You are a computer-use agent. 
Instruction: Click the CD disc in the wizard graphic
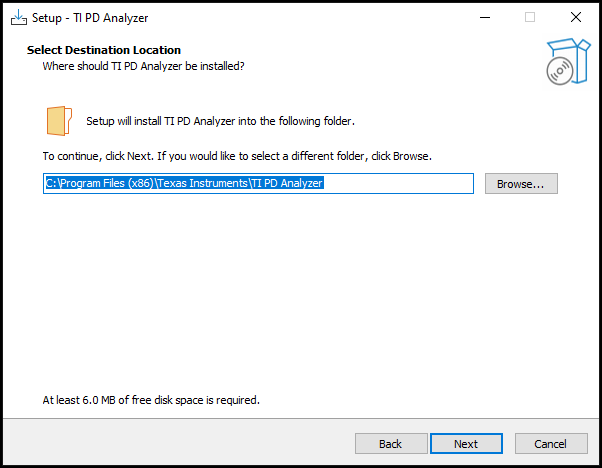click(x=559, y=70)
